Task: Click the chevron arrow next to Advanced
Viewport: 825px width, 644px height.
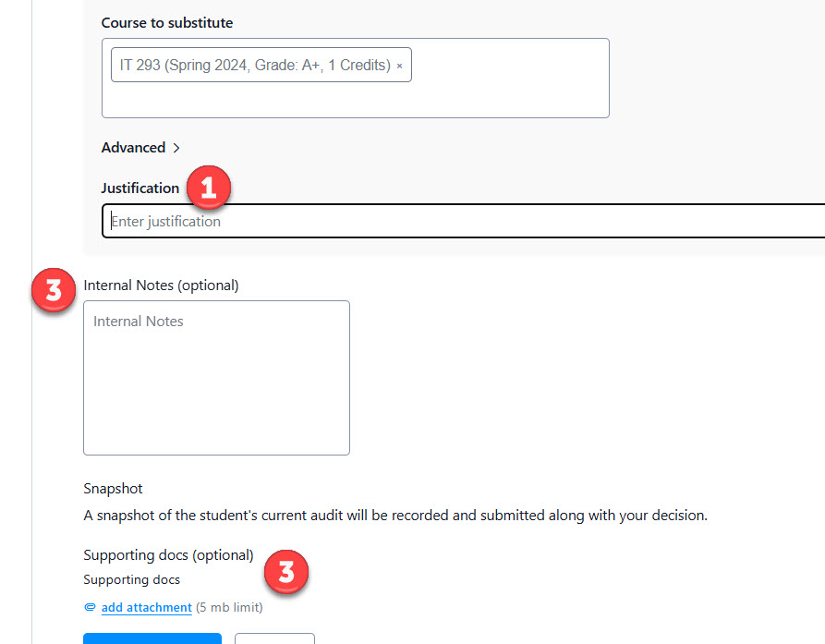Action: 176,148
